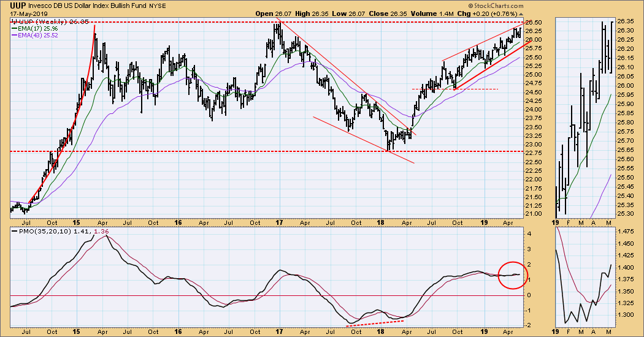Click the UUP ticker symbol in the title

[18, 6]
